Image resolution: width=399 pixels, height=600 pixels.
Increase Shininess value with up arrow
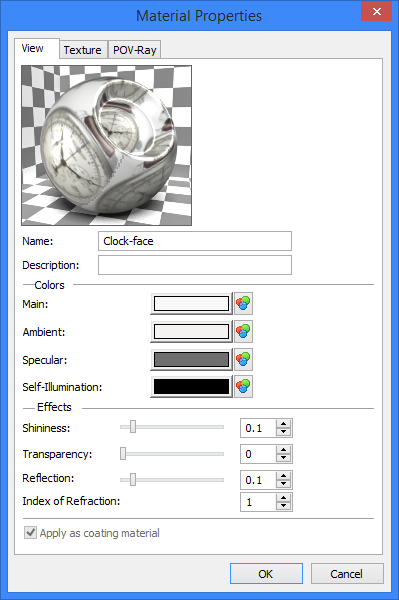point(283,424)
